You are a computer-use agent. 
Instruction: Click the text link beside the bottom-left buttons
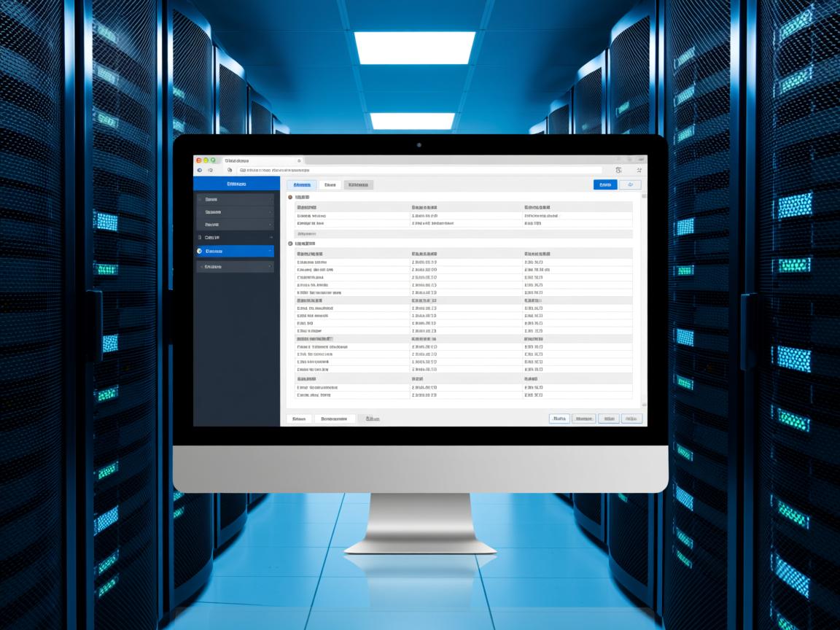click(373, 419)
